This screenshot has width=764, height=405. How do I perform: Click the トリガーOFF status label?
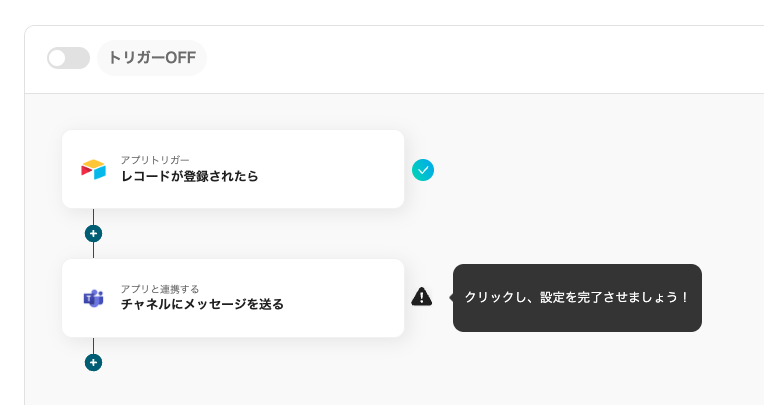pyautogui.click(x=152, y=58)
